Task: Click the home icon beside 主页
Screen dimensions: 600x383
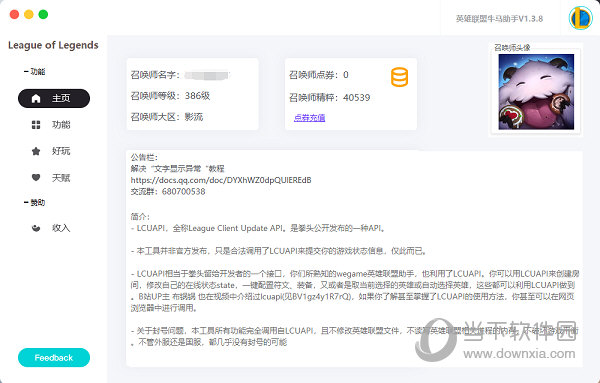Action: 36,98
